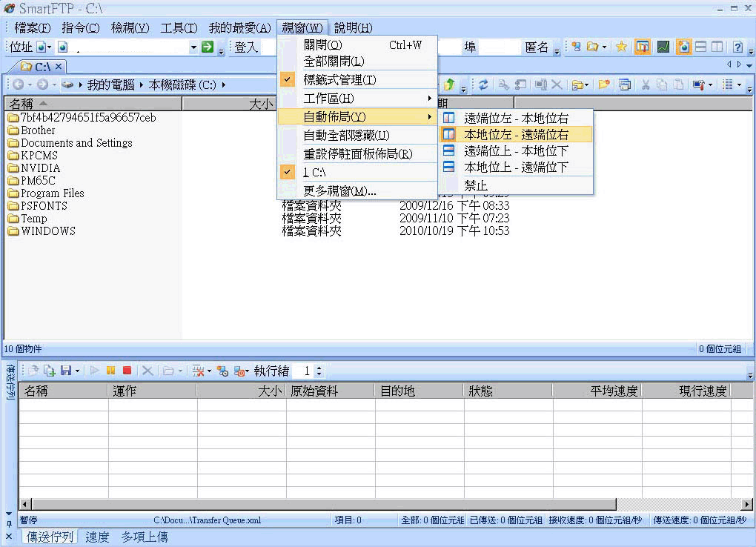
Task: Click the copy icon in the browser toolbar
Action: 663,85
